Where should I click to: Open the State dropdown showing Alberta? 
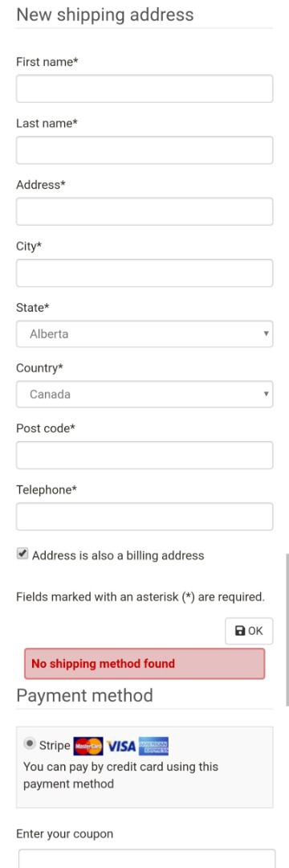[x=144, y=334]
